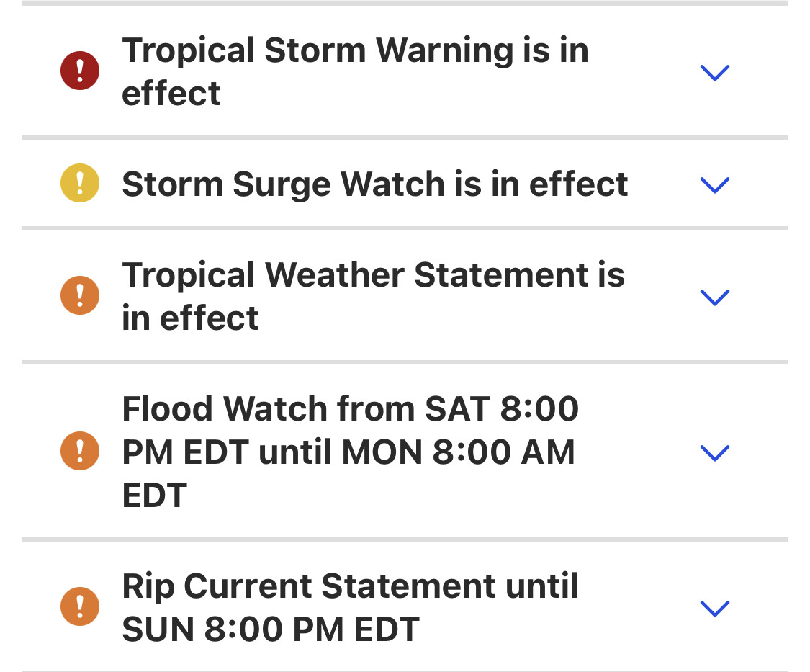Expand the Rip Current Statement chevron
Image resolution: width=810 pixels, height=672 pixels.
tap(715, 608)
